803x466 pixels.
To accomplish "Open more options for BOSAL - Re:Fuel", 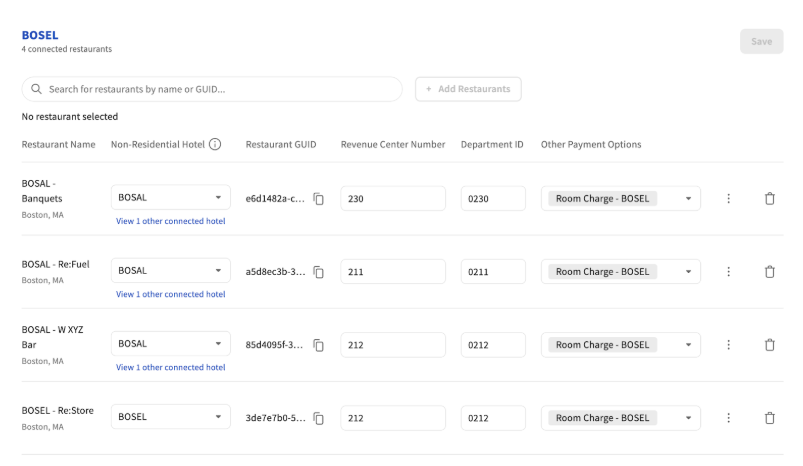I will pyautogui.click(x=729, y=272).
